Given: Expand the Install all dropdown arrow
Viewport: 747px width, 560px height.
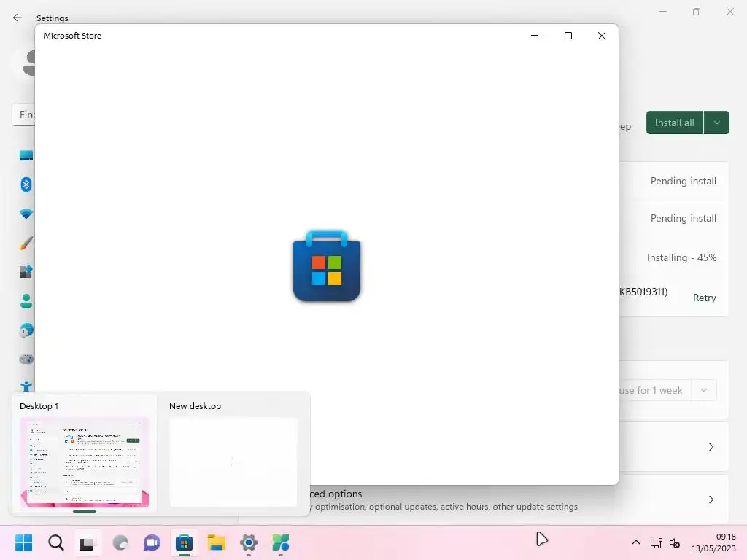Looking at the screenshot, I should [x=716, y=122].
